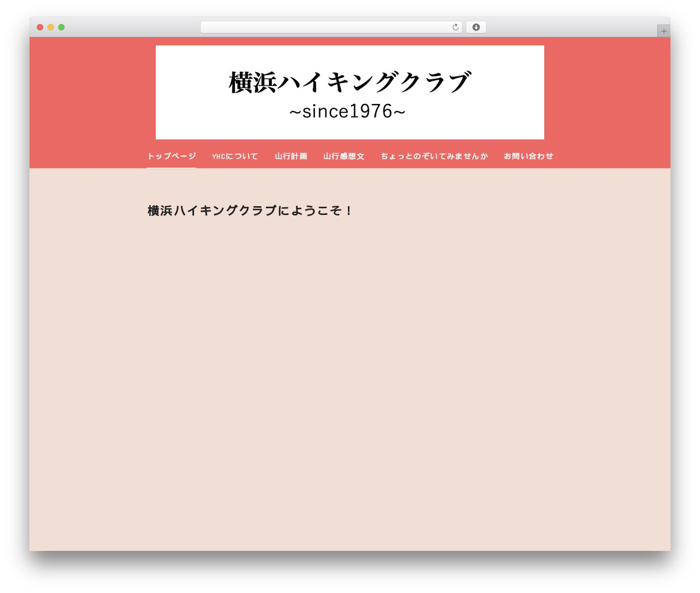Select the 横浜ハイキングクラブにようこそ！ heading text

251,211
